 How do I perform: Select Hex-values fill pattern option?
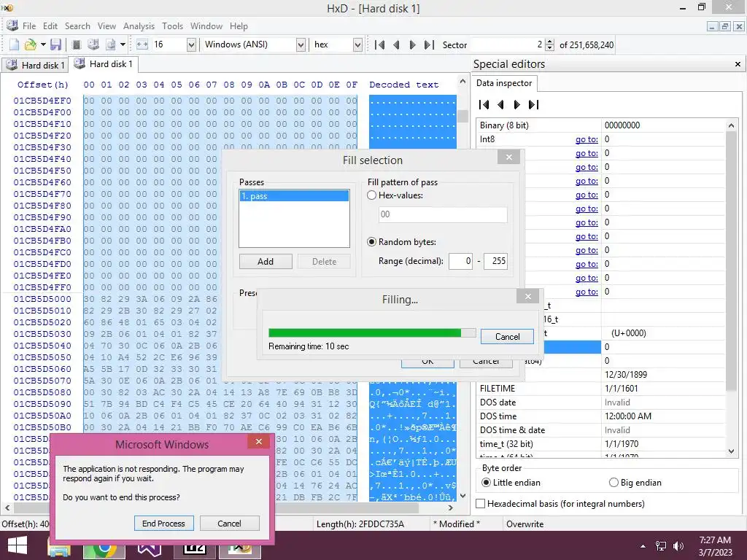tap(372, 195)
